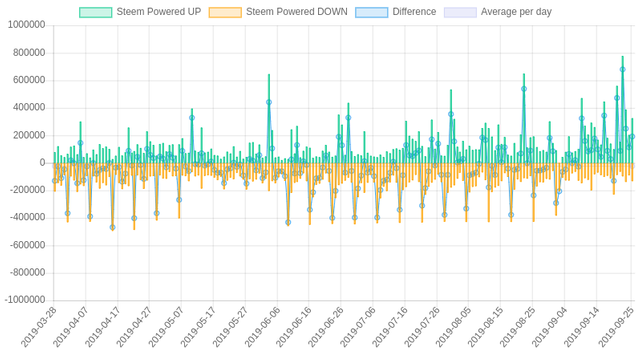
Task: Click the 800000 y-axis label
Action: point(29,53)
